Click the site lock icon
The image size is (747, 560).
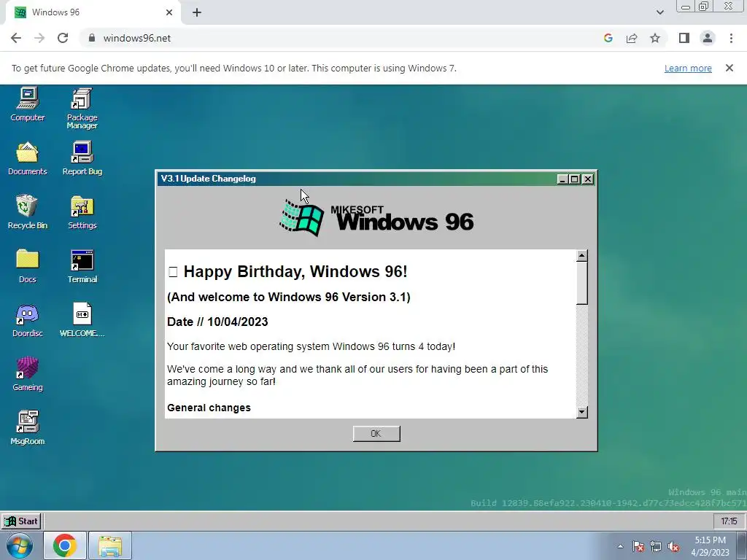(x=92, y=38)
